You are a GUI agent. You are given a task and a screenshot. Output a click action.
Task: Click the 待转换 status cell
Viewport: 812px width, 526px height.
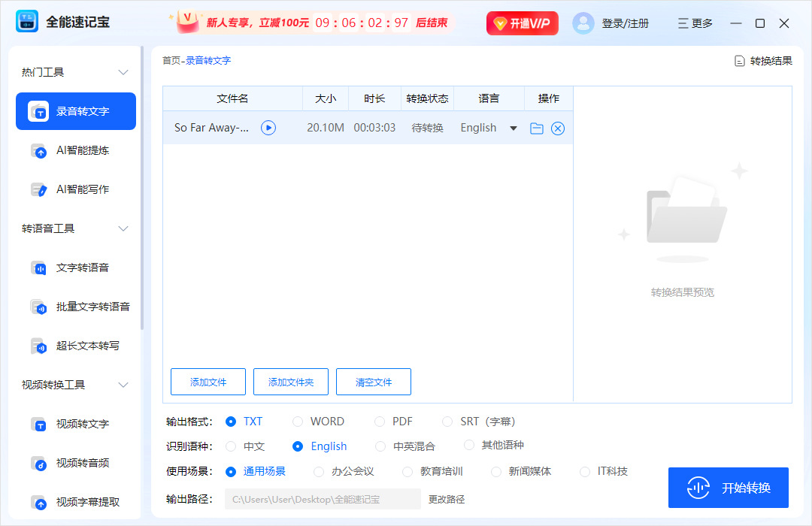[x=427, y=128]
